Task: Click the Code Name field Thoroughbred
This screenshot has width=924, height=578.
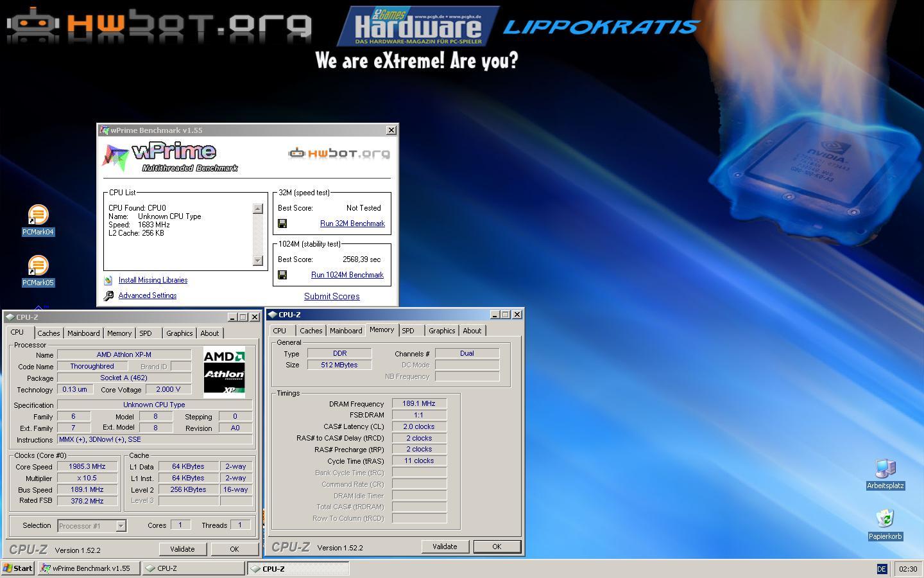Action: [x=92, y=366]
